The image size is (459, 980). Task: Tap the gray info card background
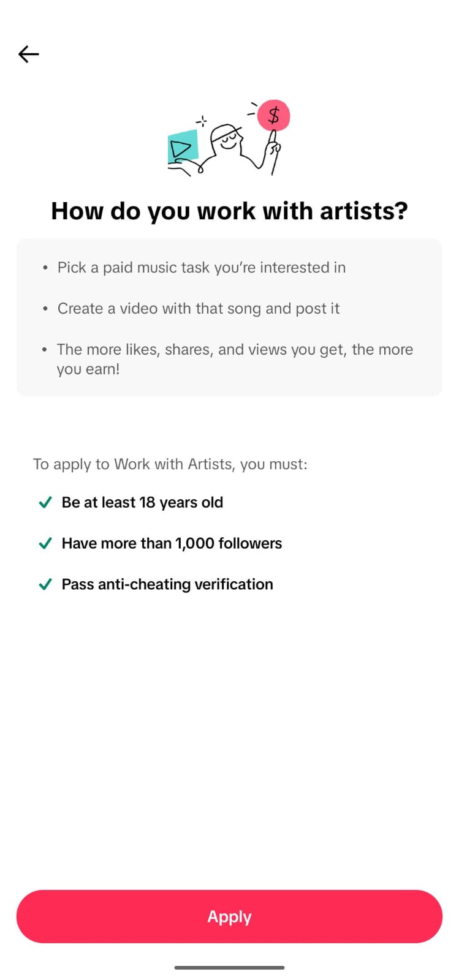229,317
